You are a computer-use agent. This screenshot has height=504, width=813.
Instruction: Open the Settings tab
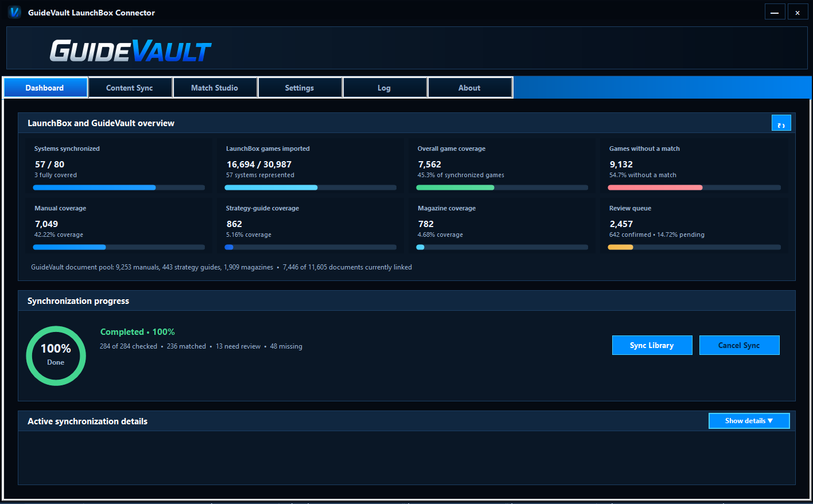pos(299,88)
